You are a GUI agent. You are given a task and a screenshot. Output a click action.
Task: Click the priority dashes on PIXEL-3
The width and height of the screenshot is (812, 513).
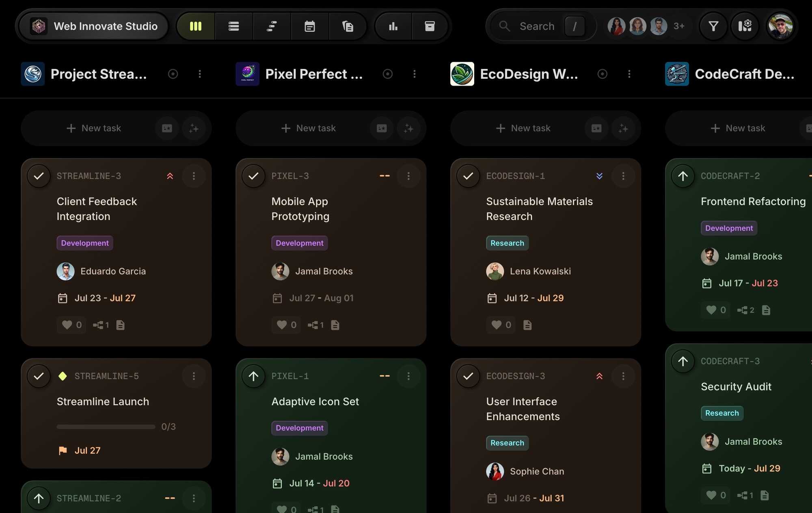(384, 176)
